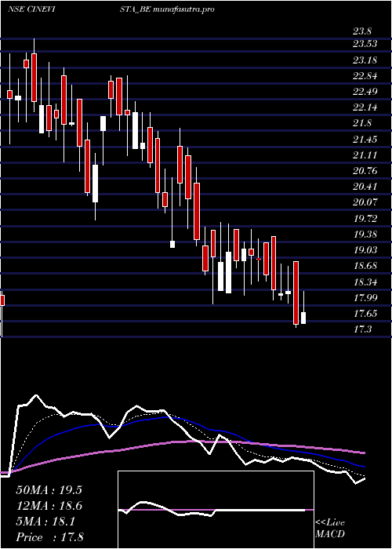392x549 pixels.
Task: Click the 20.76 price axis label
Action: click(x=365, y=171)
